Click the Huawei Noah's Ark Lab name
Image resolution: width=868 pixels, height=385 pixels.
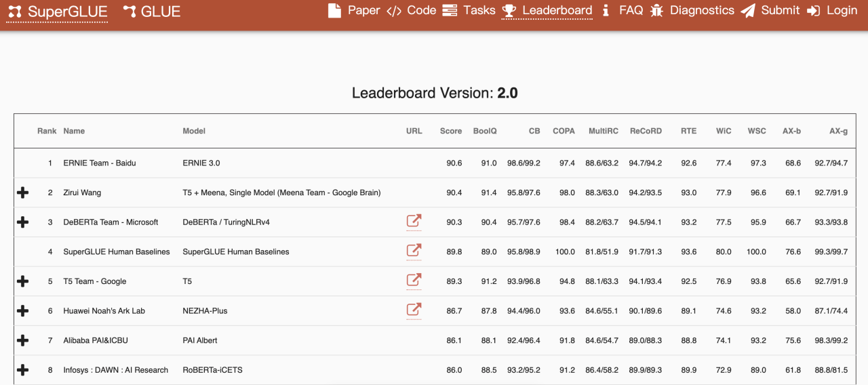[x=104, y=310]
